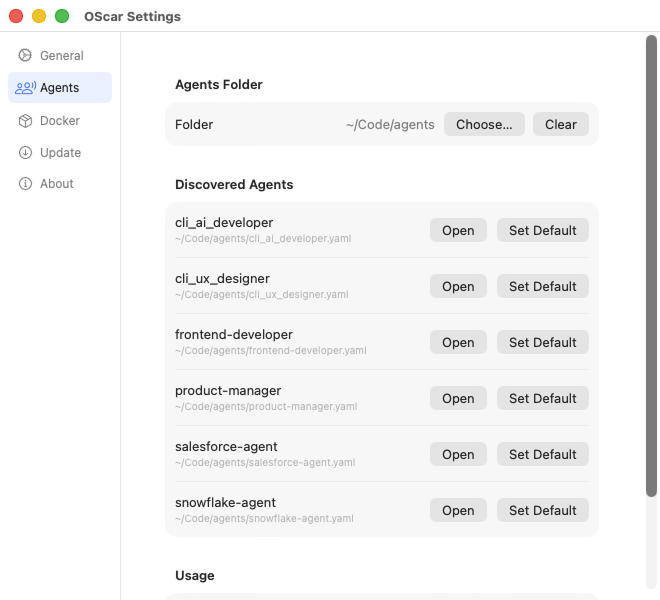Click the Docker cube icon

click(25, 121)
